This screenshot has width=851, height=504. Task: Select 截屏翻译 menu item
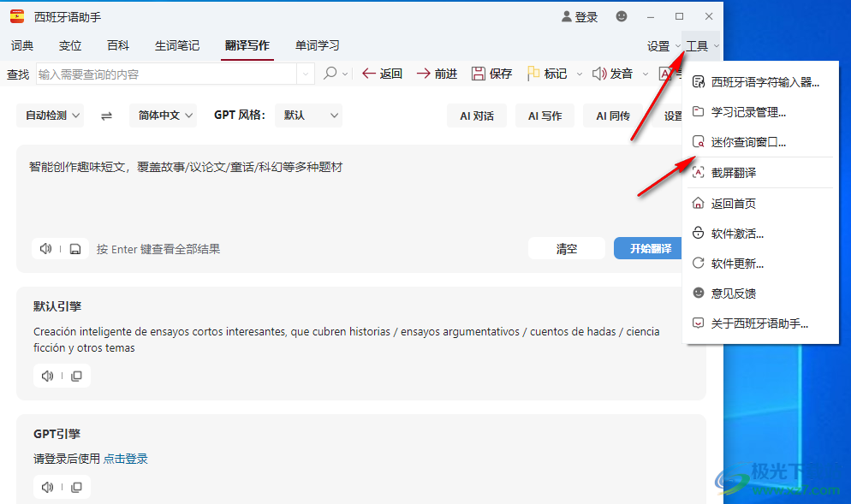pyautogui.click(x=760, y=173)
